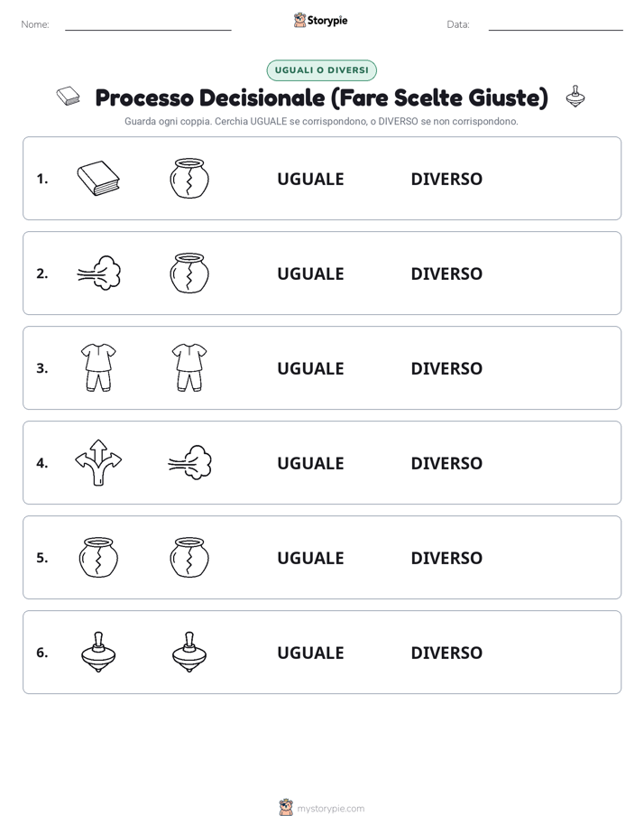Select UGUALE for row 3
Screen dimensions: 644x834
point(310,368)
